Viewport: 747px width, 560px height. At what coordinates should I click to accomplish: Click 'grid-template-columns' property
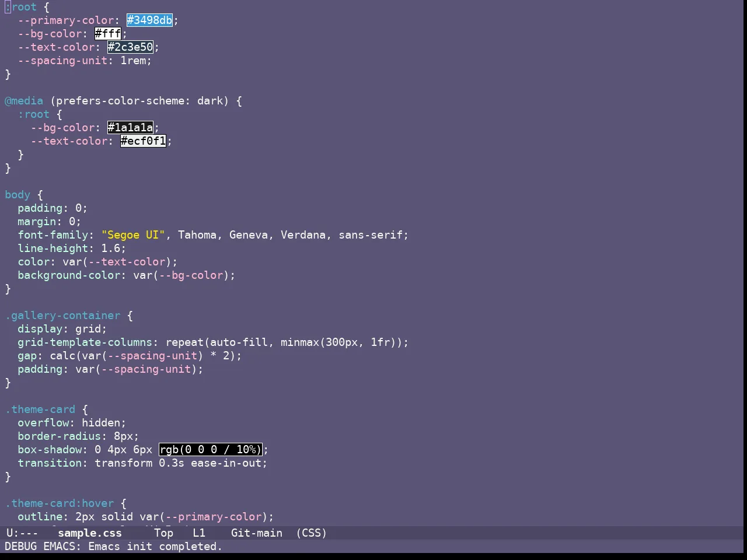click(85, 342)
